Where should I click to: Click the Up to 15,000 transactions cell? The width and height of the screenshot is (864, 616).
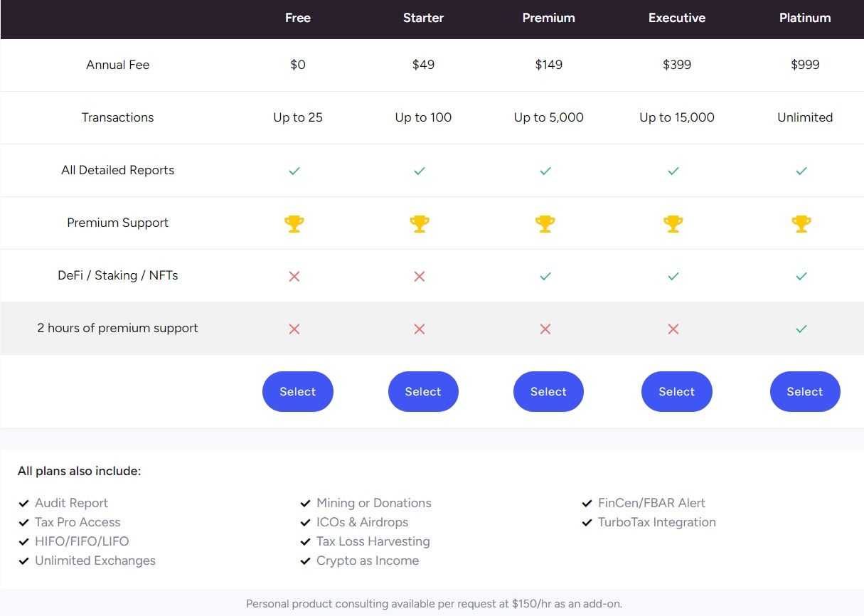coord(676,117)
